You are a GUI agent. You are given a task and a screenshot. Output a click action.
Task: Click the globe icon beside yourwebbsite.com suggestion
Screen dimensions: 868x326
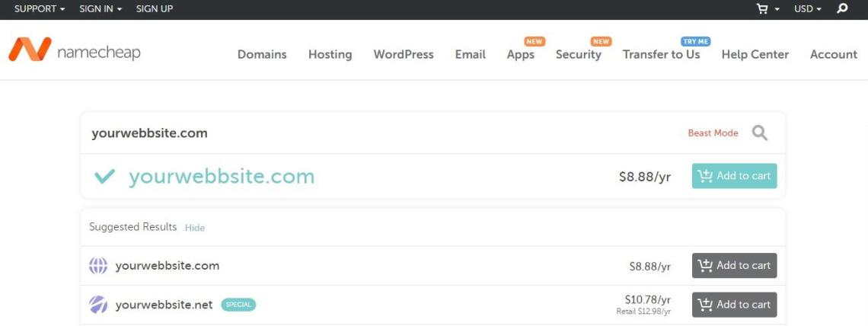(98, 266)
